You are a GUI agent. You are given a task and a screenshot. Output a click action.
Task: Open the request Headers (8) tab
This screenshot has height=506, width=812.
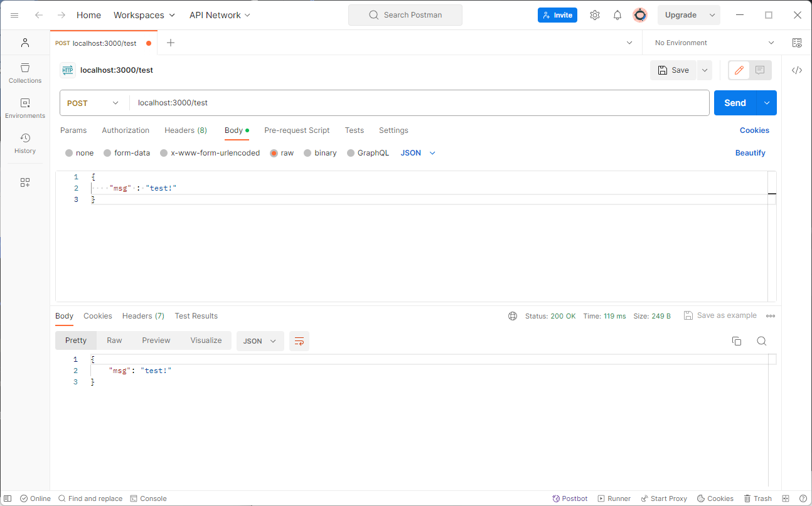pos(186,130)
